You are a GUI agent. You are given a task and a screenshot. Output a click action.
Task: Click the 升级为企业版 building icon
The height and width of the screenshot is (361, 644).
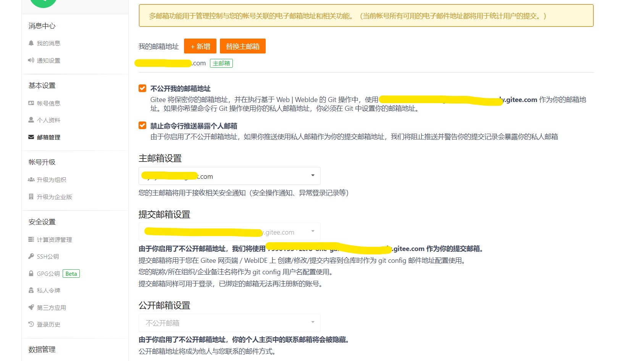coord(31,197)
